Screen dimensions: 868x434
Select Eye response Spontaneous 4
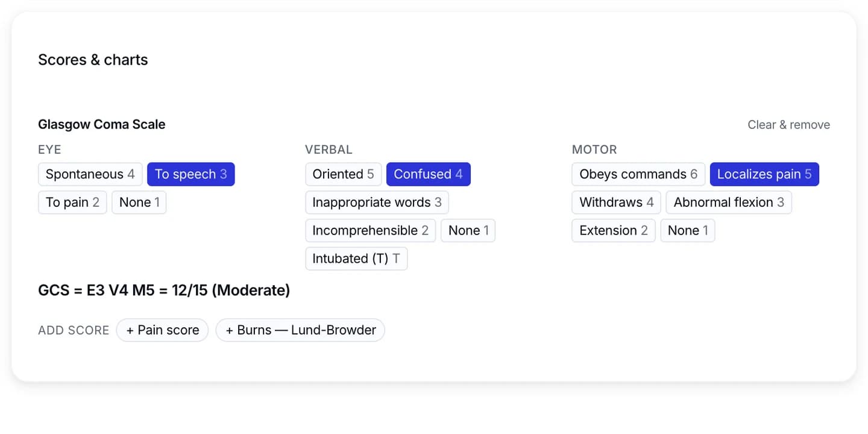pos(90,174)
